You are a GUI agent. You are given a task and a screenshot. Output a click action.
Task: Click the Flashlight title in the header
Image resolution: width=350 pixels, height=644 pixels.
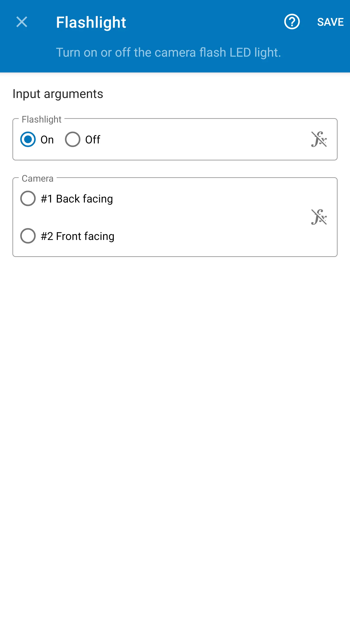coord(91,23)
